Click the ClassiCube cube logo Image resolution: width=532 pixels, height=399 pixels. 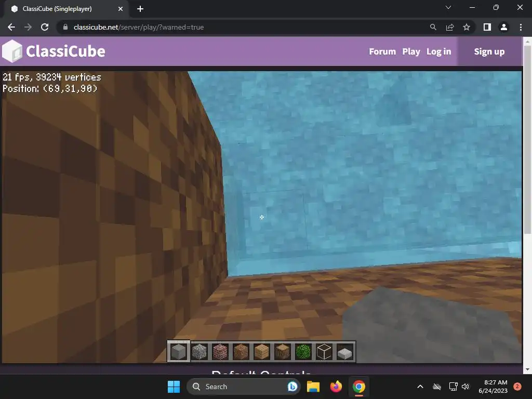tap(12, 51)
